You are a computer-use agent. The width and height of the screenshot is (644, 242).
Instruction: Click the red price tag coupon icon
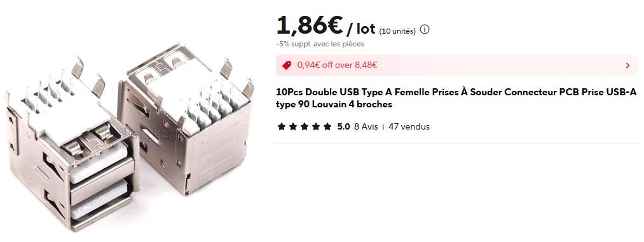tap(287, 65)
